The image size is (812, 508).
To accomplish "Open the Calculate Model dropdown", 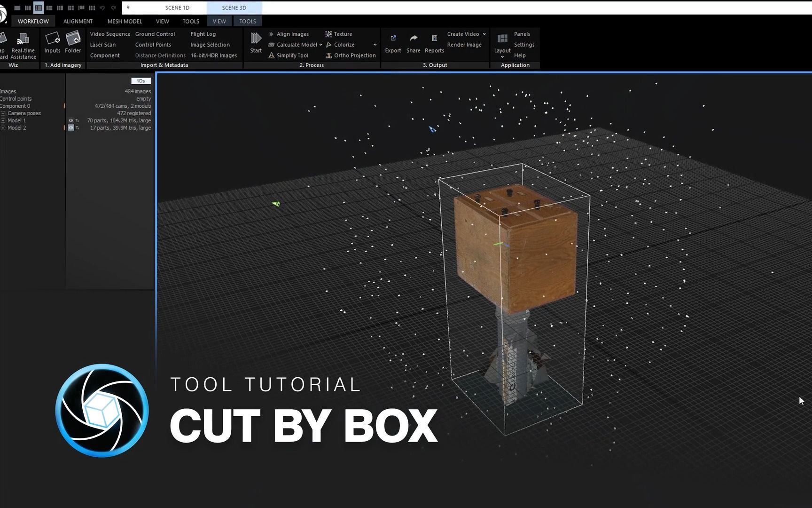I will tap(320, 45).
